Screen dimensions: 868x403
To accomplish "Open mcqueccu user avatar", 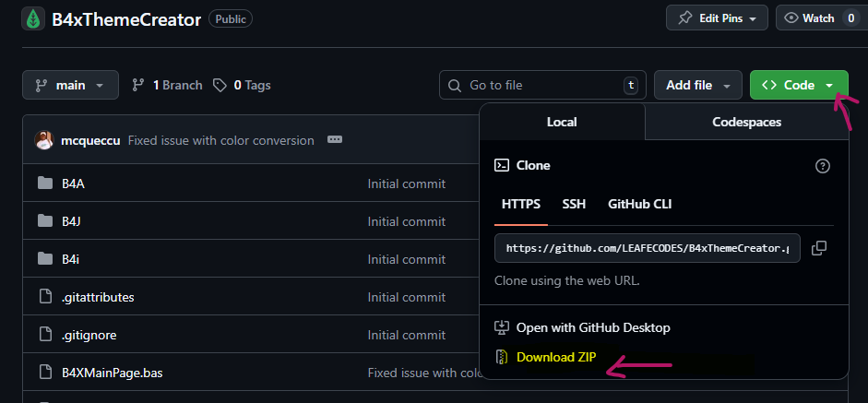I will pyautogui.click(x=43, y=140).
